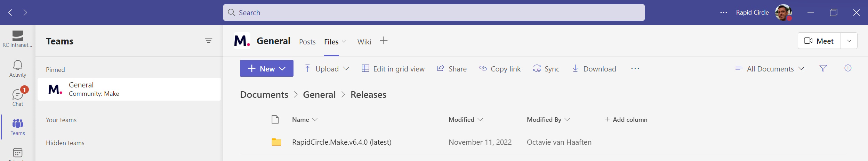Switch to the Posts tab
Screen dimensions: 868x161
pyautogui.click(x=307, y=42)
